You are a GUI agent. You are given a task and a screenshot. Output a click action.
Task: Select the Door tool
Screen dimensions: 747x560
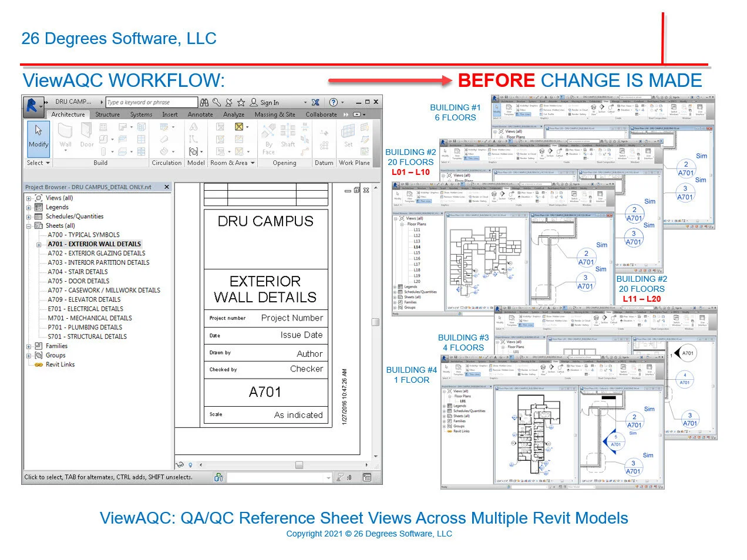pos(87,136)
